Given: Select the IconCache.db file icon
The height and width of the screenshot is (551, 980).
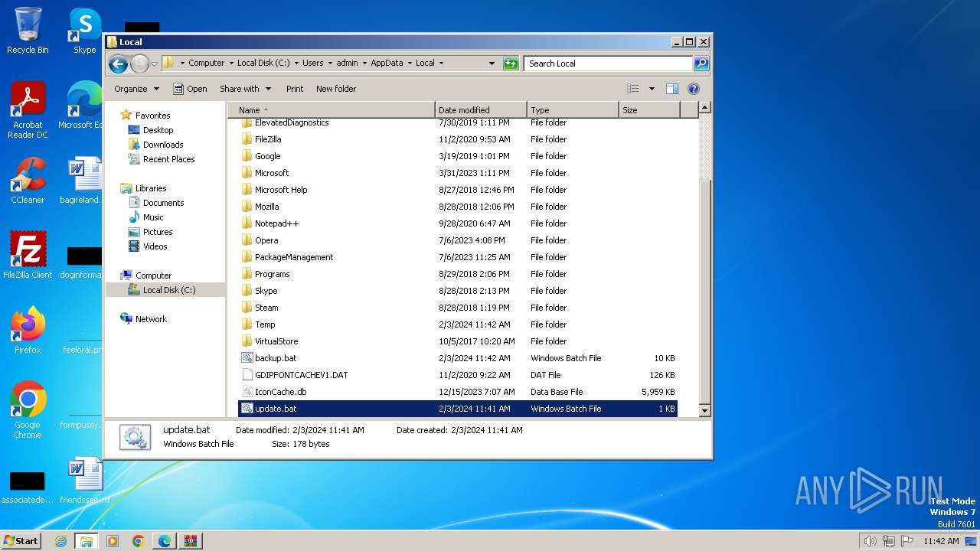Looking at the screenshot, I should point(247,392).
